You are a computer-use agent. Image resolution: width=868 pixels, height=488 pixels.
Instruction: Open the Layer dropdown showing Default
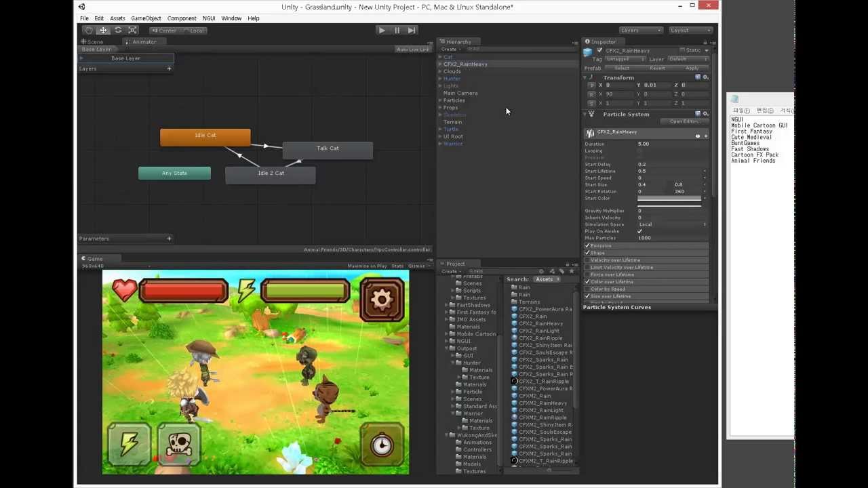pos(688,60)
